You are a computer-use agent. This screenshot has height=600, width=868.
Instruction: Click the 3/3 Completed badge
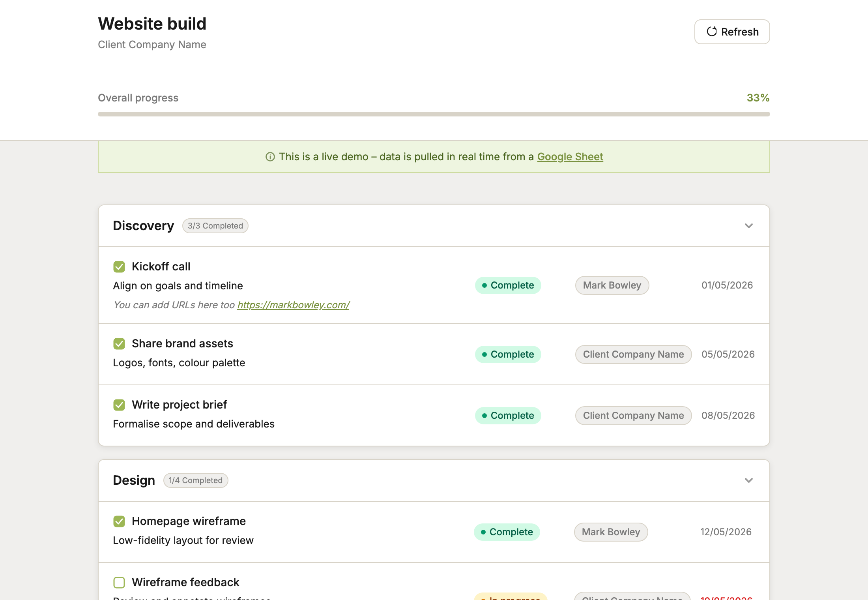click(x=215, y=226)
